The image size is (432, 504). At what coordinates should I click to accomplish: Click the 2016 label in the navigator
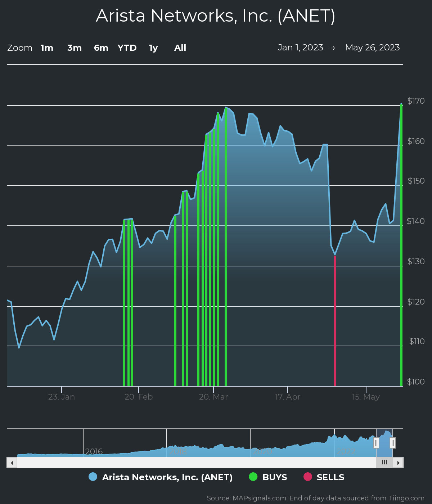click(94, 451)
